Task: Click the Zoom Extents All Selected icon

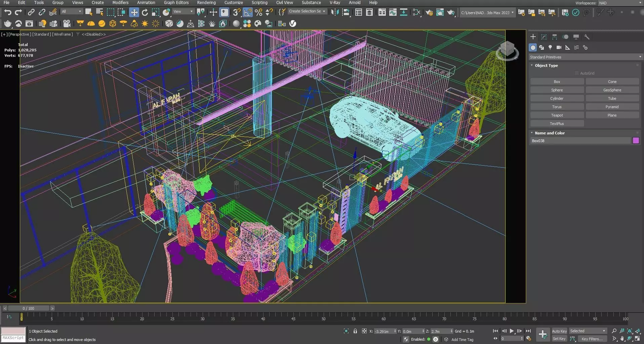Action: [638, 331]
